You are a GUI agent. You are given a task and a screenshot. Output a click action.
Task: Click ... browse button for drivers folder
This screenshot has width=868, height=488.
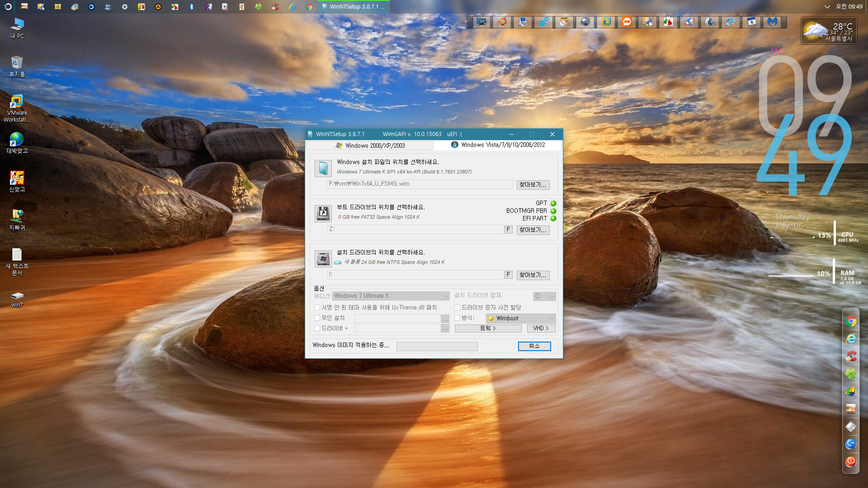(x=445, y=328)
